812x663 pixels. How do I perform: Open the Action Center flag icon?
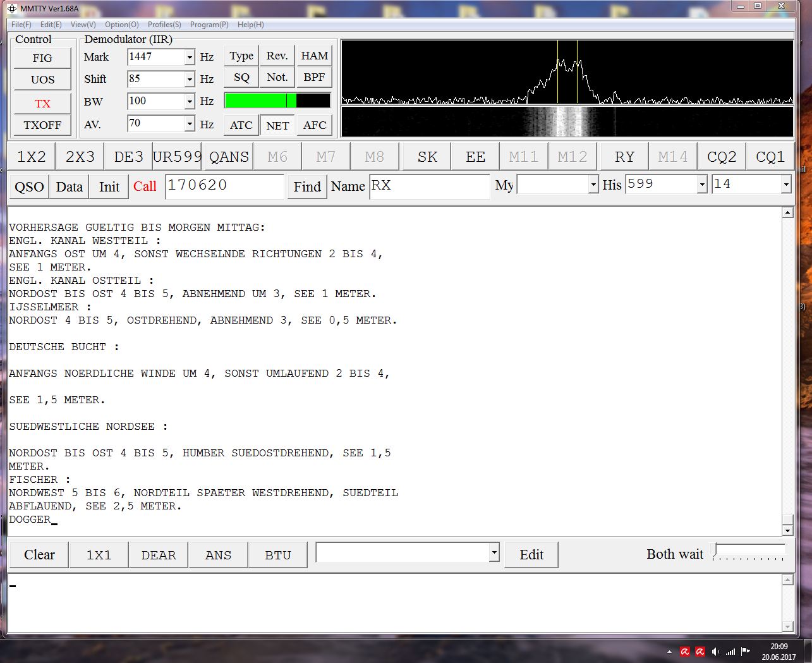click(x=746, y=652)
